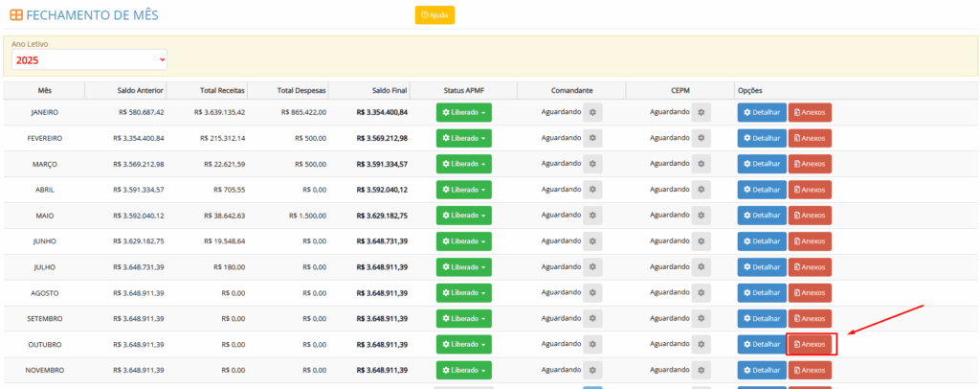The height and width of the screenshot is (389, 980).
Task: Expand Liberado status dropdown for SETEMBRO
Action: tap(463, 318)
